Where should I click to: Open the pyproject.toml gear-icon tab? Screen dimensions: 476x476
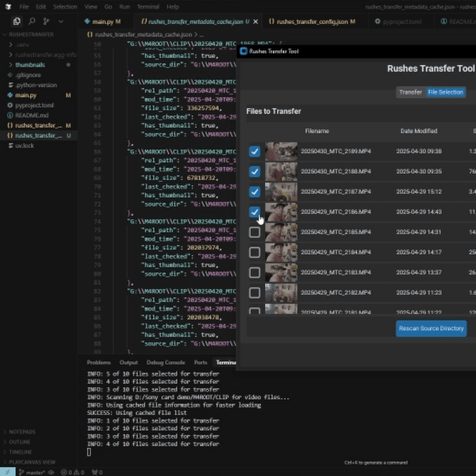coord(398,22)
